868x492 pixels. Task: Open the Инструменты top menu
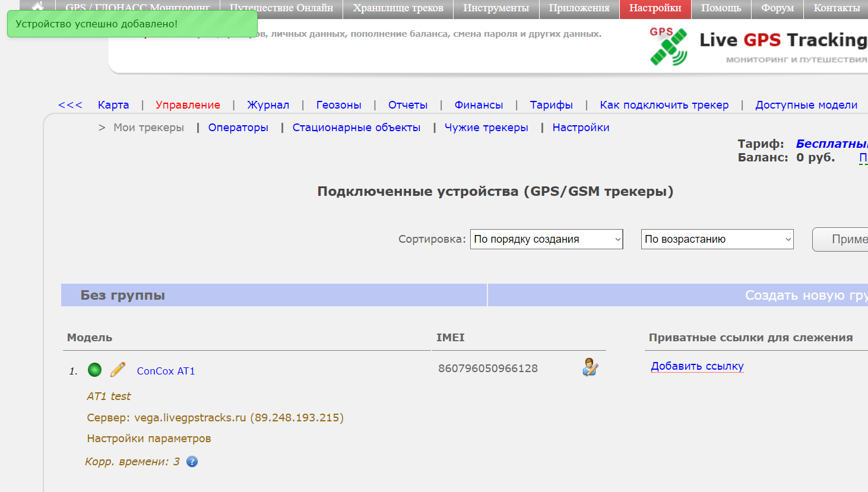point(496,8)
